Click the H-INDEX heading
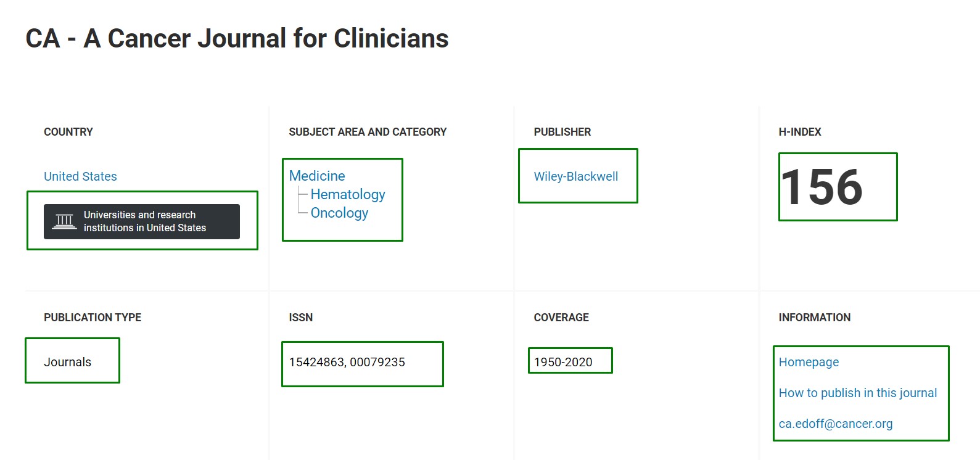 tap(800, 132)
